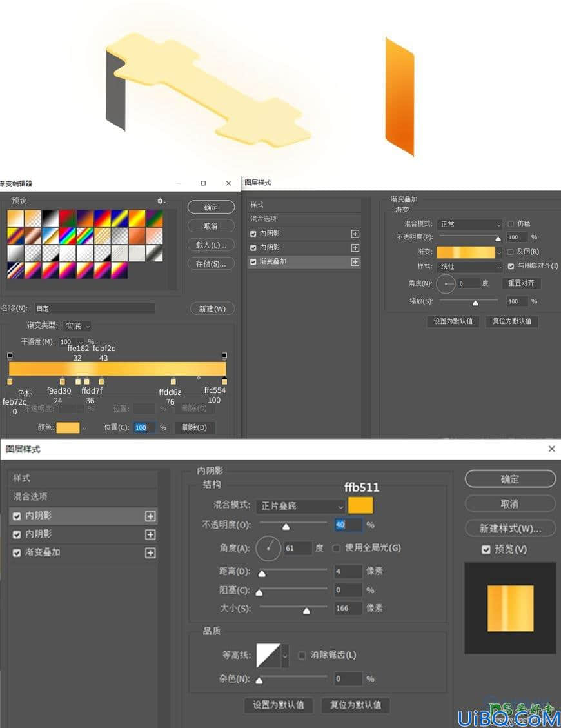Click the gradient preview bar in 渐变叠加 settings
This screenshot has width=561, height=728.
pos(466,252)
